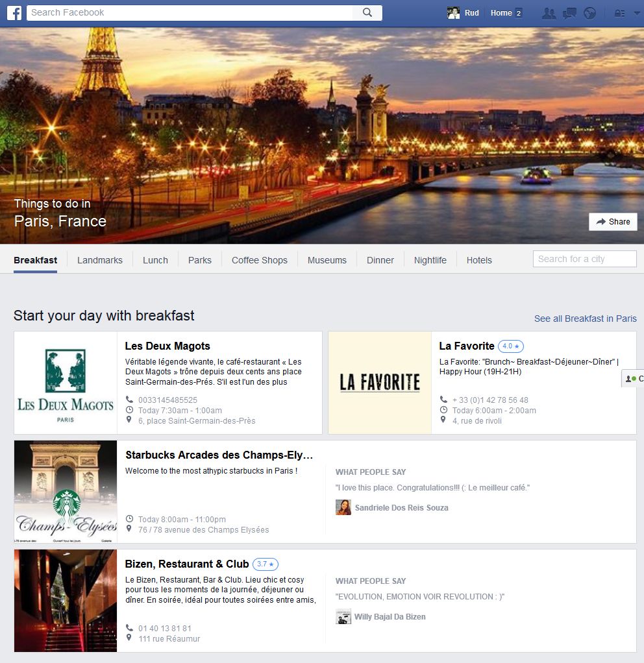Click the chat sidebar status icon
Image resolution: width=644 pixels, height=663 pixels.
631,378
